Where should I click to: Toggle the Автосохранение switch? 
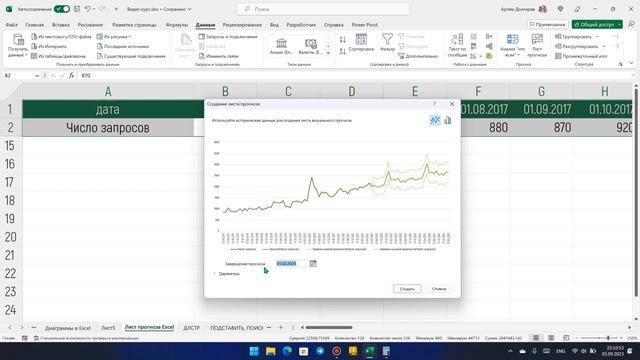tap(62, 9)
